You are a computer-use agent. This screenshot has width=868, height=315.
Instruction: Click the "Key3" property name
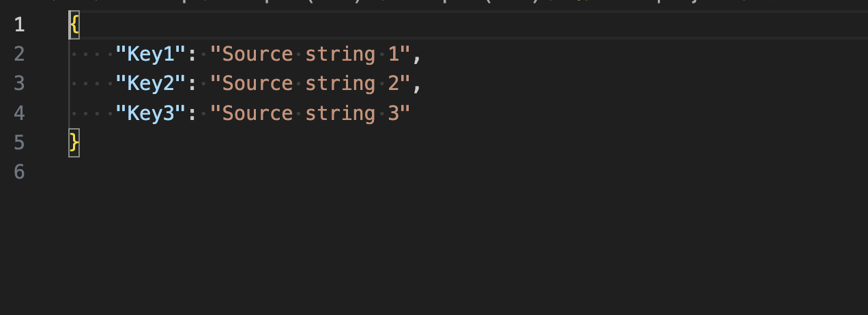150,112
